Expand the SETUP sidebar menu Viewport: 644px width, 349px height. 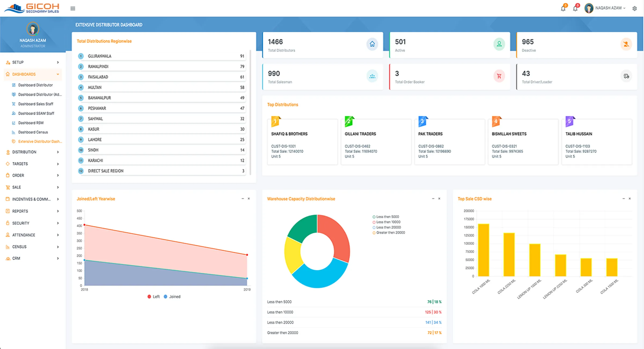(x=18, y=62)
